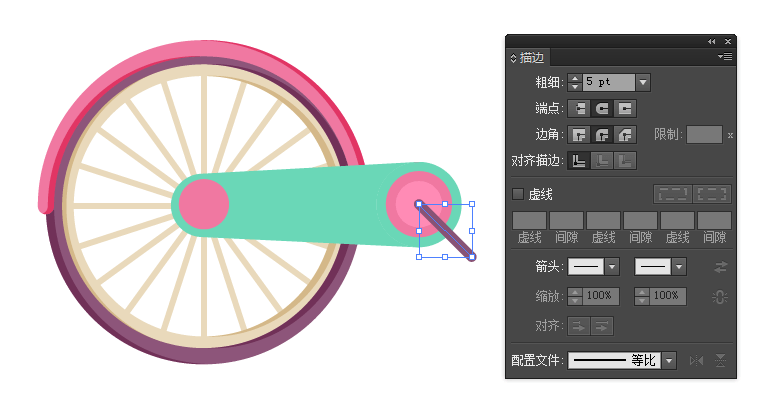Choose the miter join corner icon
This screenshot has width=784, height=411.
(x=579, y=134)
